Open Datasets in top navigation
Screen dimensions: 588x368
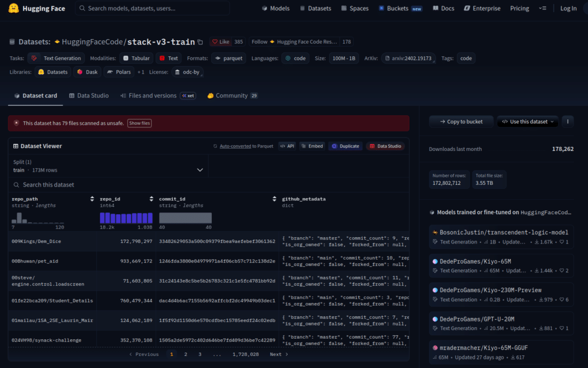315,8
